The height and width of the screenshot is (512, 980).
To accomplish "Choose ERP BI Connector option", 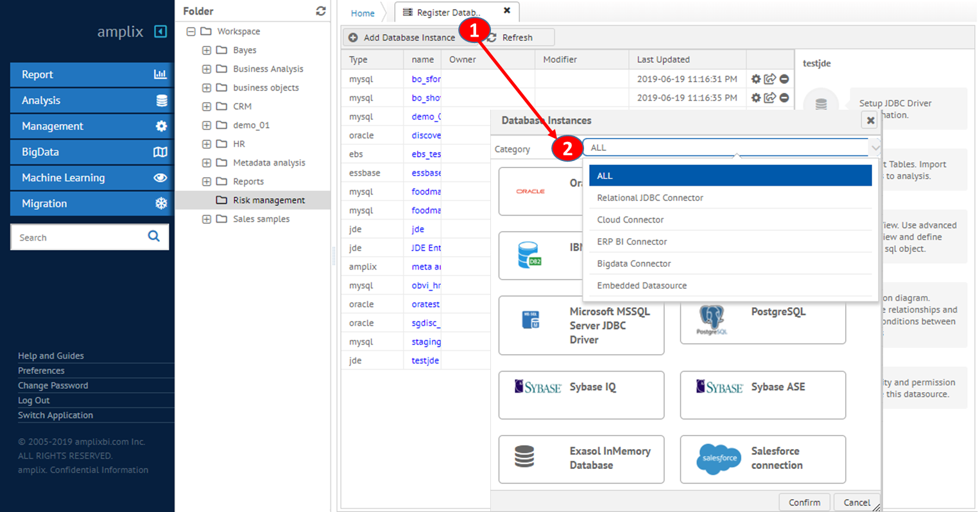I will [x=632, y=241].
